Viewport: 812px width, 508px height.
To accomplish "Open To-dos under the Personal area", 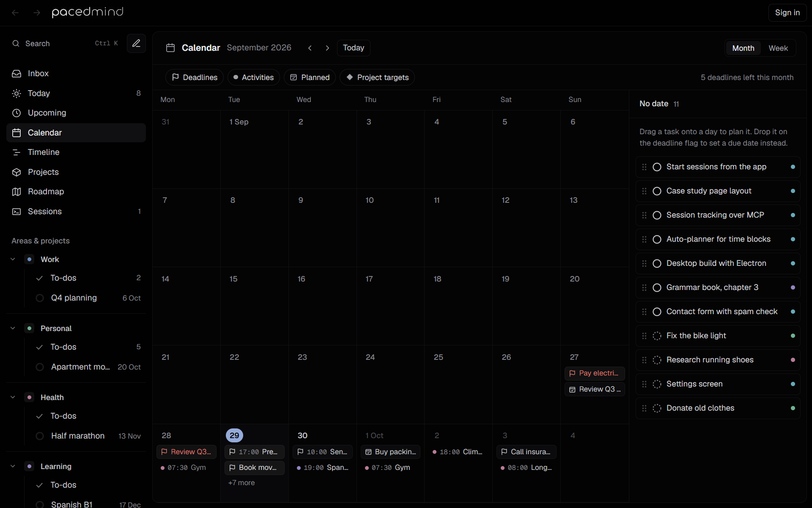I will pyautogui.click(x=88, y=347).
